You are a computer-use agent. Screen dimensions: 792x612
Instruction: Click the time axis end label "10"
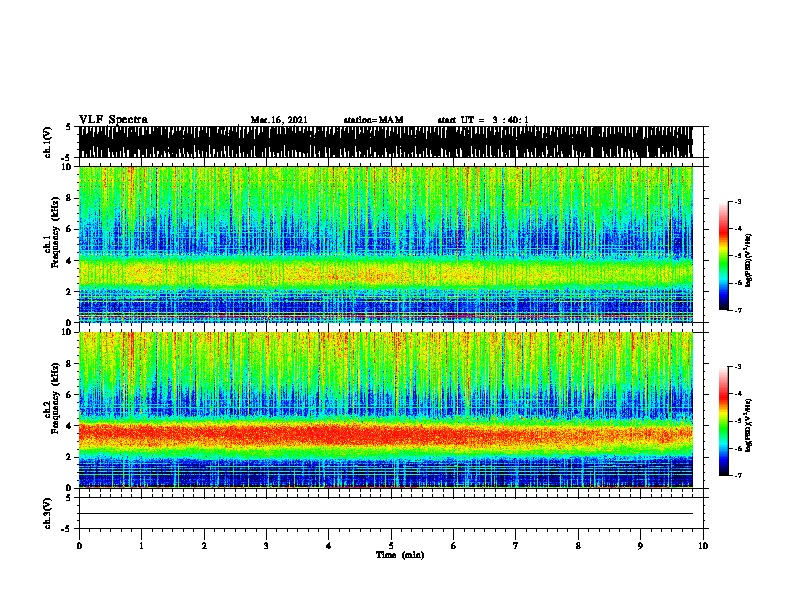coord(703,546)
